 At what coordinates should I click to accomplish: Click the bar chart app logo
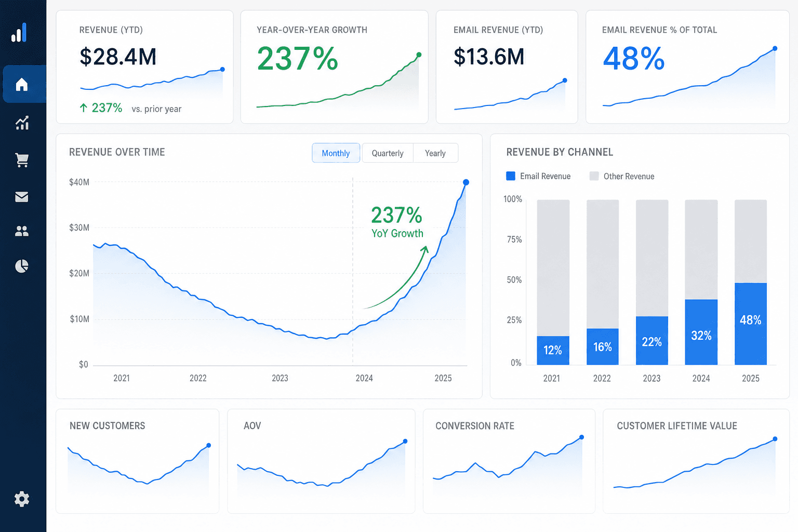click(19, 33)
